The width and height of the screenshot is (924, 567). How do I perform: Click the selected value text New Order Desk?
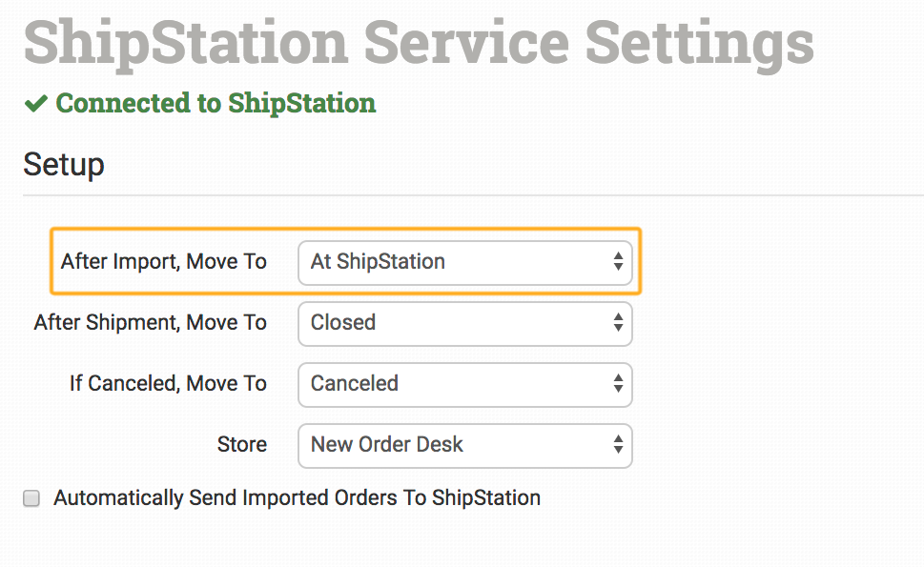tap(387, 445)
